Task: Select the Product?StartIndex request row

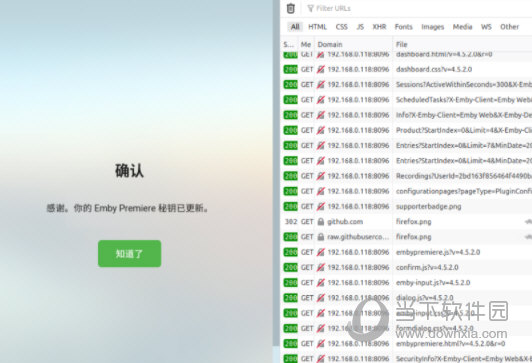Action: click(x=406, y=130)
